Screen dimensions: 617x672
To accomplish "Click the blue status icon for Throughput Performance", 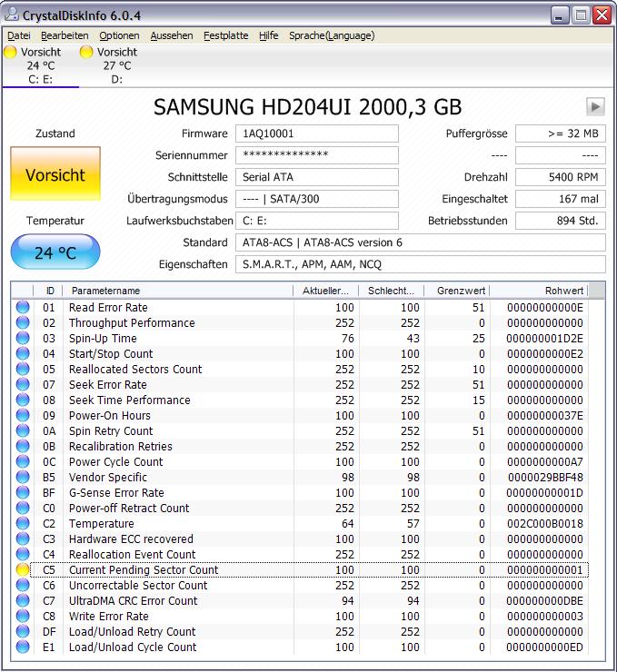I will coord(23,322).
